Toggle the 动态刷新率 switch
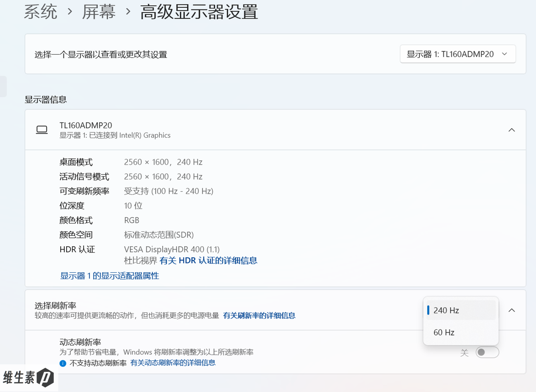This screenshot has height=392, width=536. pyautogui.click(x=487, y=352)
